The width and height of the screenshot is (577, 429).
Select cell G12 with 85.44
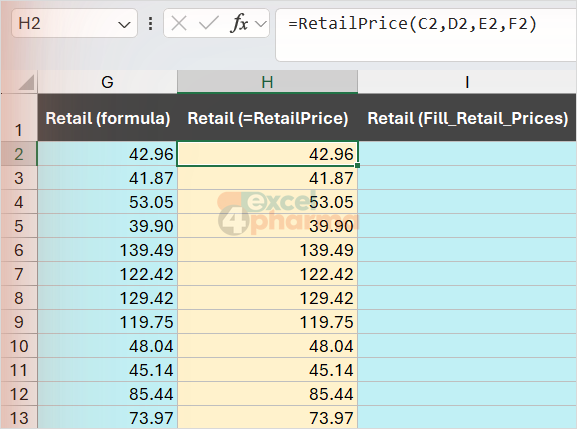coord(107,394)
